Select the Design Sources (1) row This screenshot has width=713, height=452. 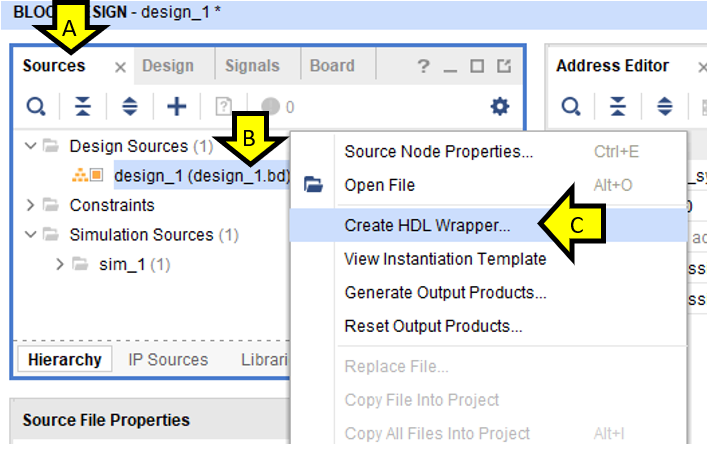(x=141, y=146)
